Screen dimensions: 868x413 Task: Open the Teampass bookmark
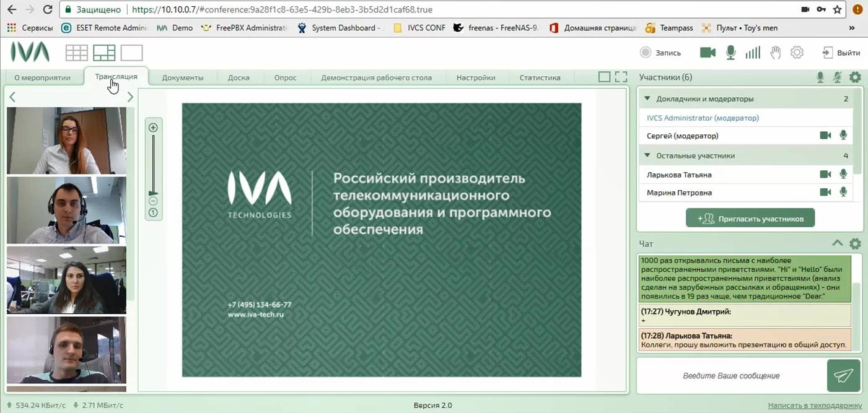click(669, 28)
